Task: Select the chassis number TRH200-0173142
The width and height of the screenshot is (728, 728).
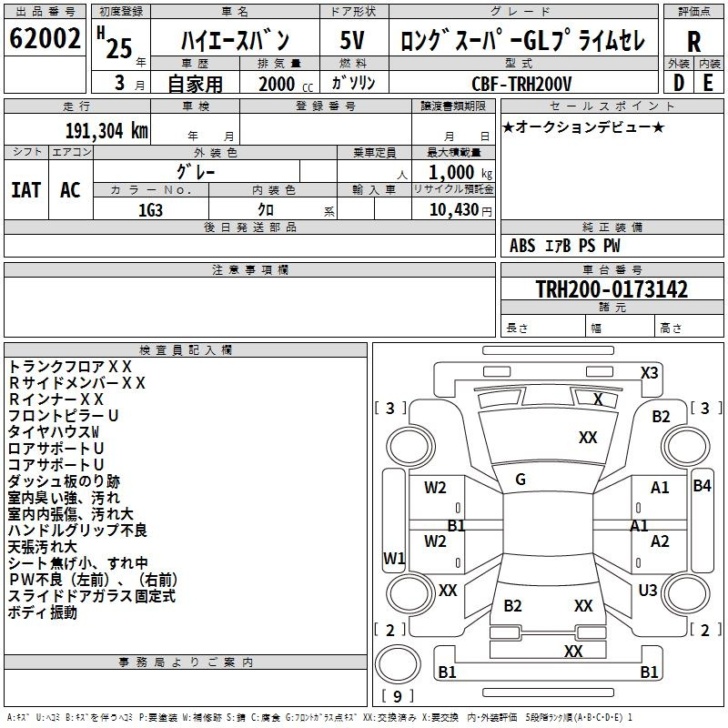Action: (x=612, y=288)
